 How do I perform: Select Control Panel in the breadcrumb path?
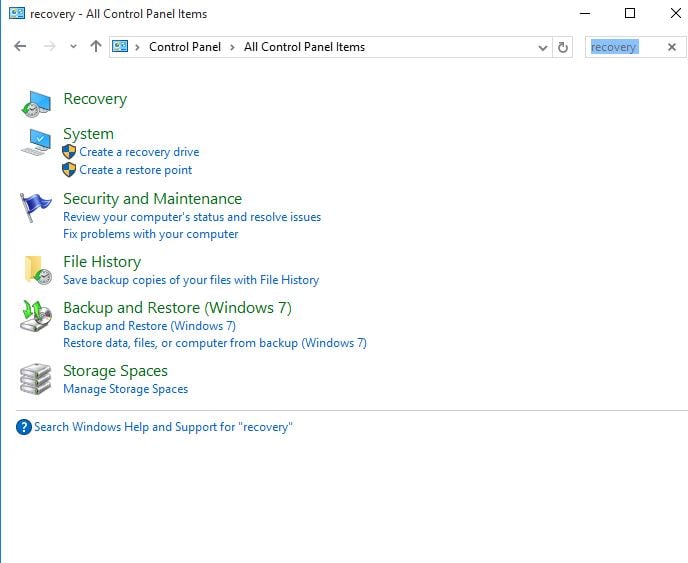click(x=185, y=47)
